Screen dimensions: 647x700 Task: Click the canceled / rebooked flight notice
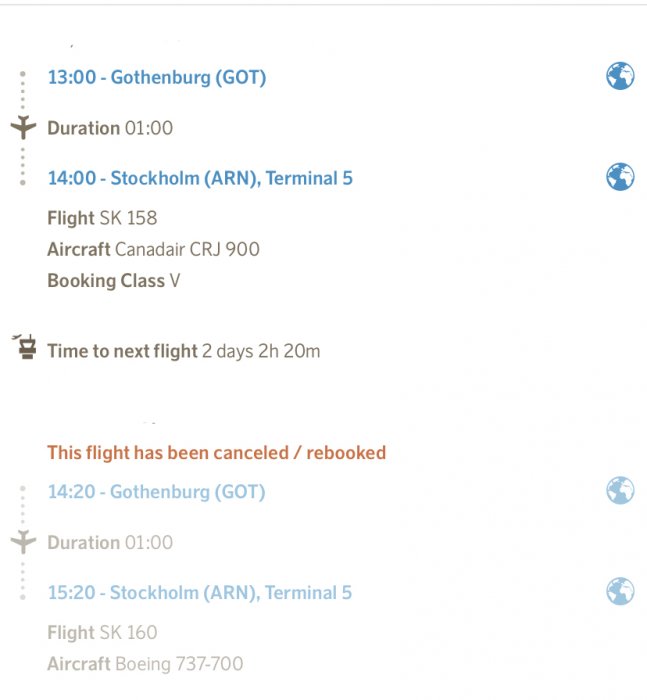point(216,453)
